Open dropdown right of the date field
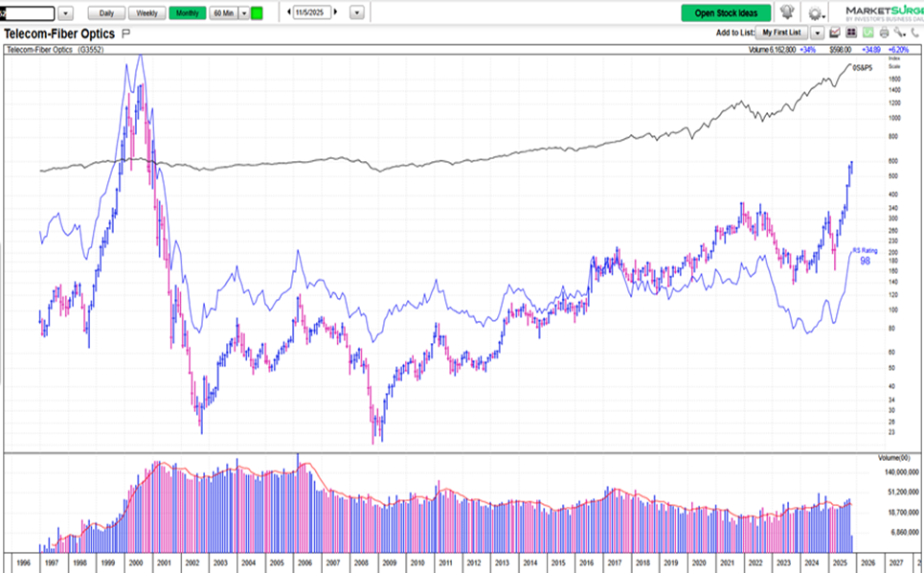924x573 pixels. tap(357, 13)
